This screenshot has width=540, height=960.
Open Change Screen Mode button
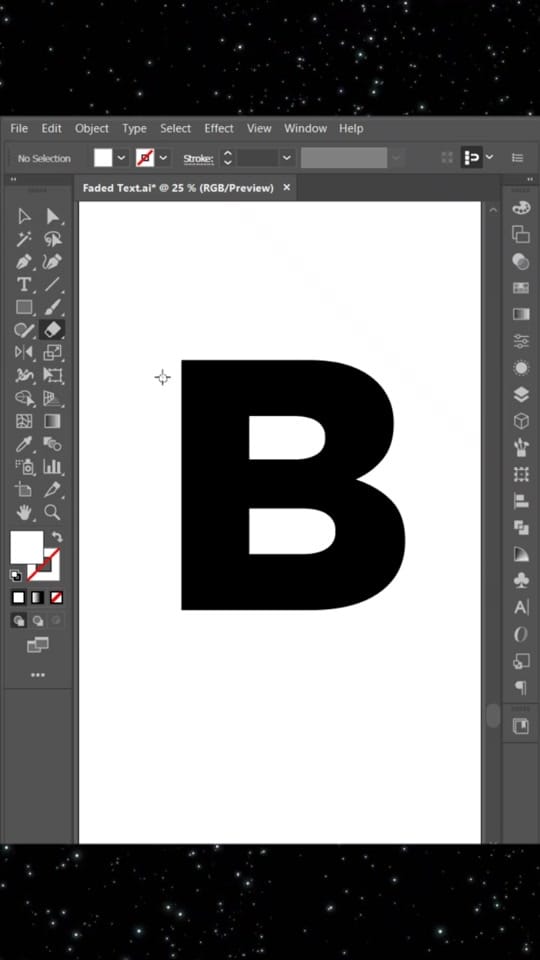[38, 644]
